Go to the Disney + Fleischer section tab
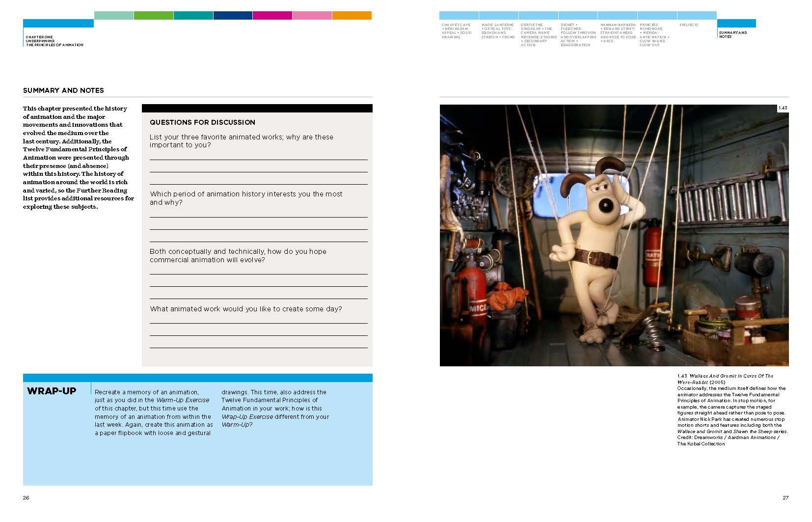 pyautogui.click(x=578, y=34)
